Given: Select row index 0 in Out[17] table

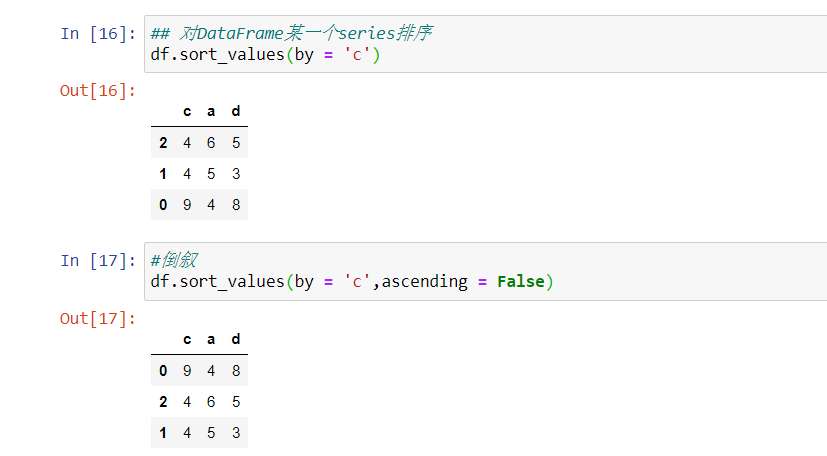Looking at the screenshot, I should click(163, 371).
